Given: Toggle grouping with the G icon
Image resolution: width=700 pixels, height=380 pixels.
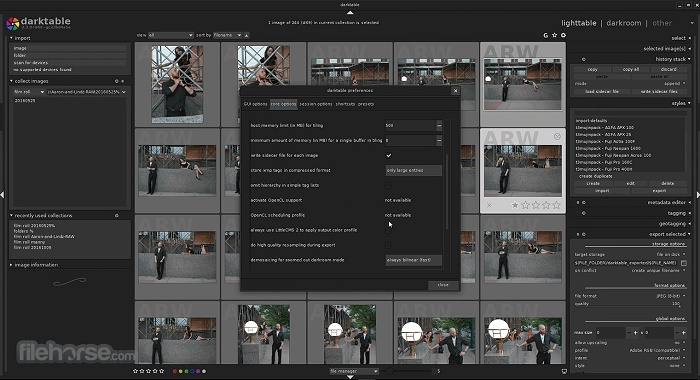Looking at the screenshot, I should coord(546,35).
